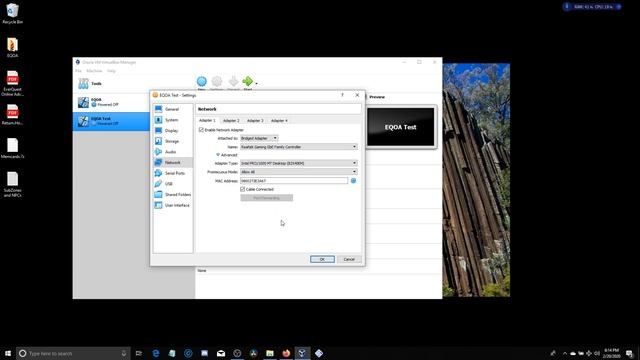Open the Recycle Bin desktop icon
The height and width of the screenshot is (360, 640).
click(x=12, y=13)
